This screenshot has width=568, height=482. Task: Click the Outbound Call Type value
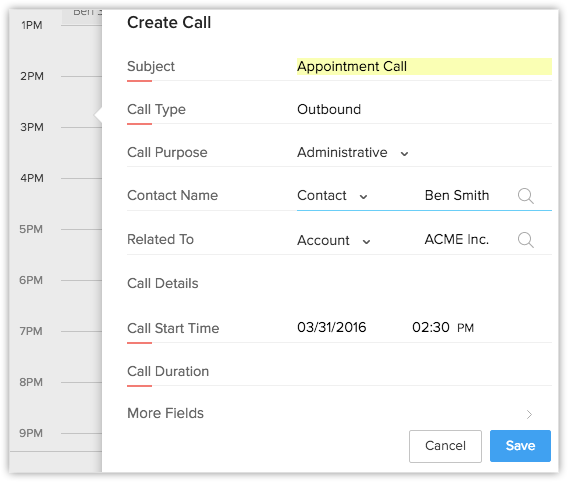329,109
